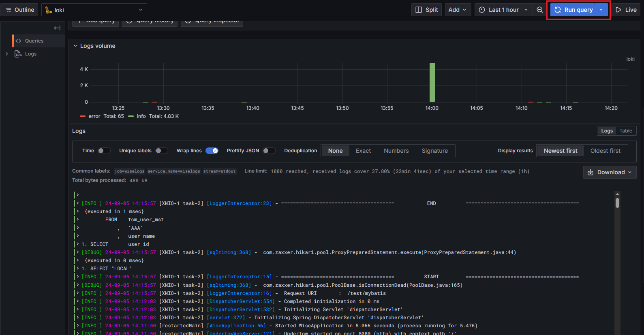Click the Split view button
The height and width of the screenshot is (335, 644).
click(427, 10)
